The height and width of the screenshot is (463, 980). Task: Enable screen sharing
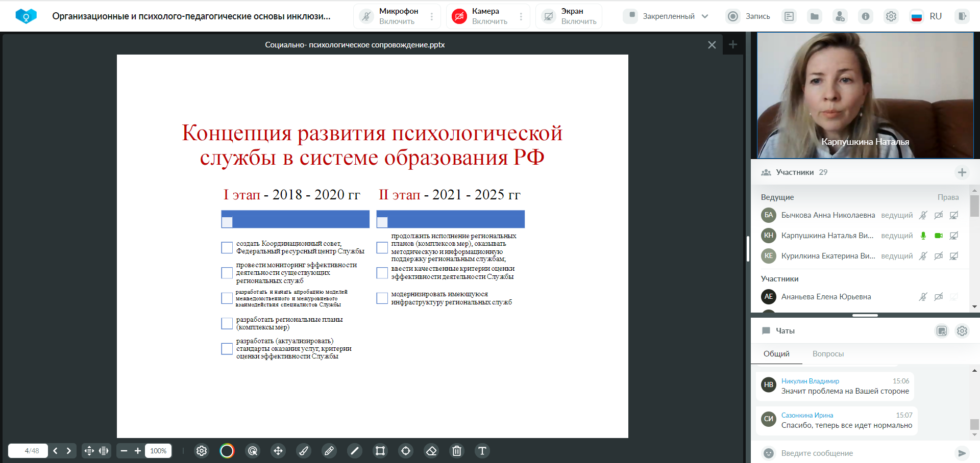point(548,16)
